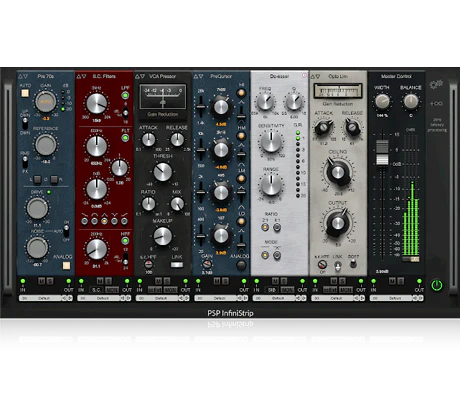460x416 pixels.
Task: Click the Opto Lim OUTPUT knob
Action: [x=338, y=223]
